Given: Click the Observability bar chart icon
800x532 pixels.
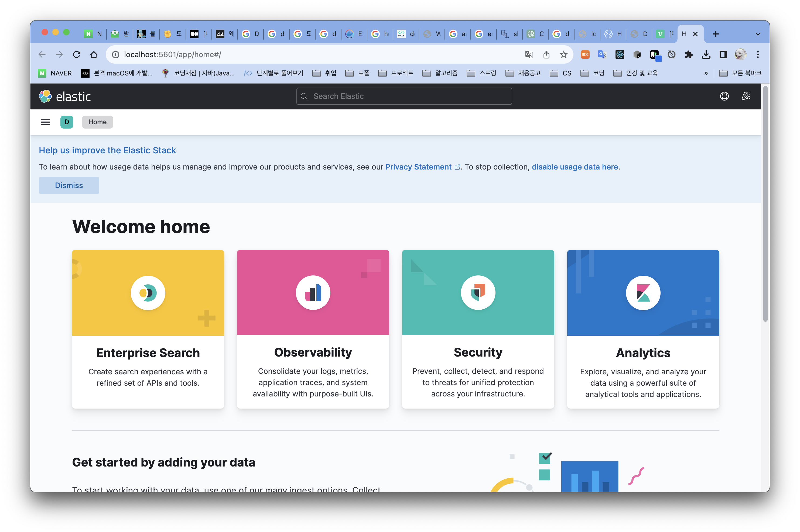Looking at the screenshot, I should (313, 293).
